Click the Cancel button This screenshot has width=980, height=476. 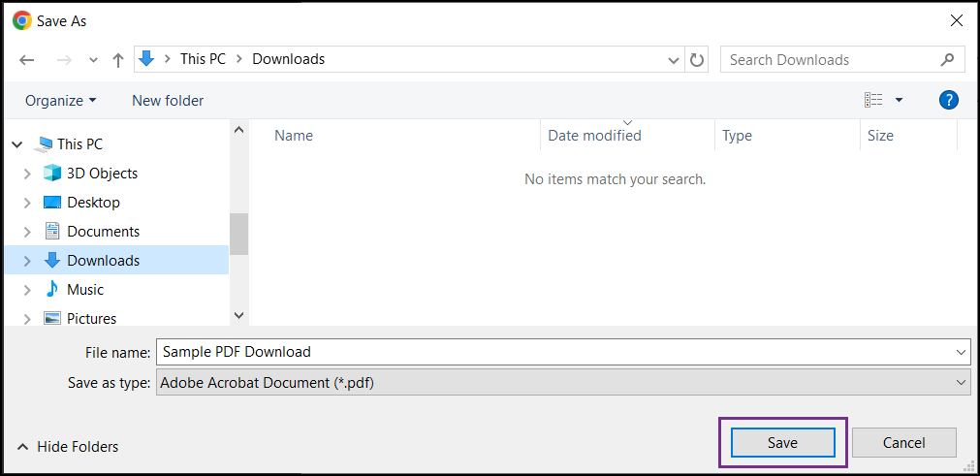903,443
